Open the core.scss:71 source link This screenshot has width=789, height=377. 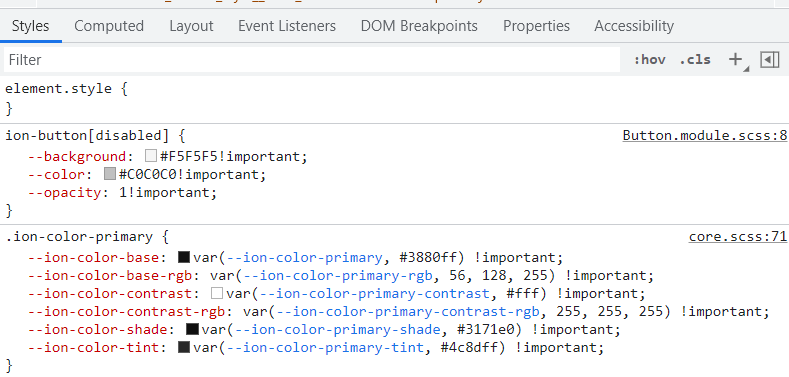738,237
